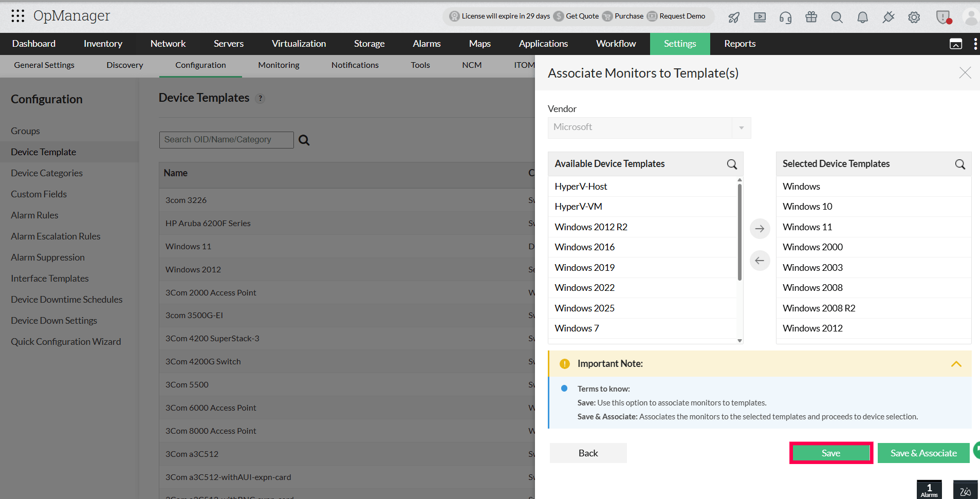The width and height of the screenshot is (980, 499).
Task: Open the HP Aruba 6200F Series row
Action: tap(347, 224)
